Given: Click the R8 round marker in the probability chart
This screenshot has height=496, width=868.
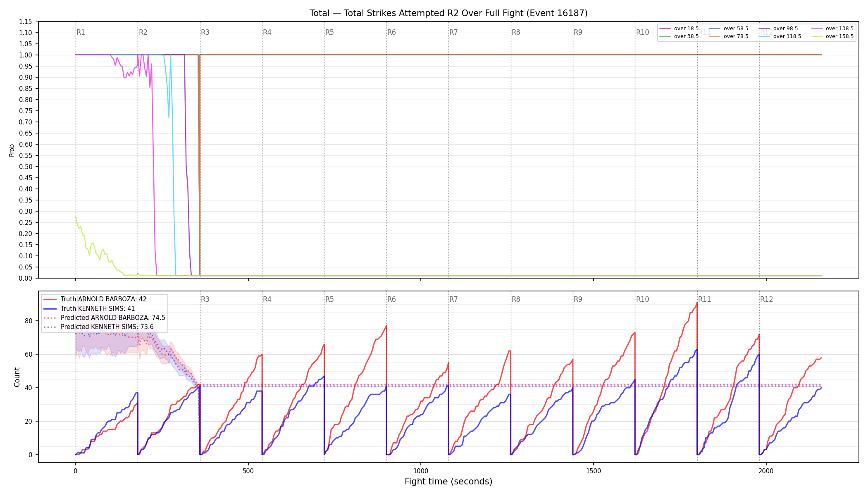Looking at the screenshot, I should (x=516, y=32).
